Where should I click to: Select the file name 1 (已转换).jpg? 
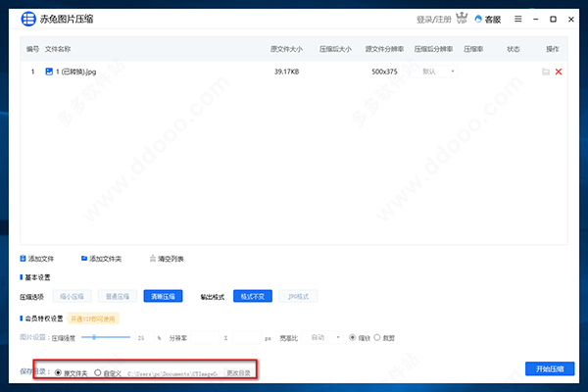(x=76, y=72)
